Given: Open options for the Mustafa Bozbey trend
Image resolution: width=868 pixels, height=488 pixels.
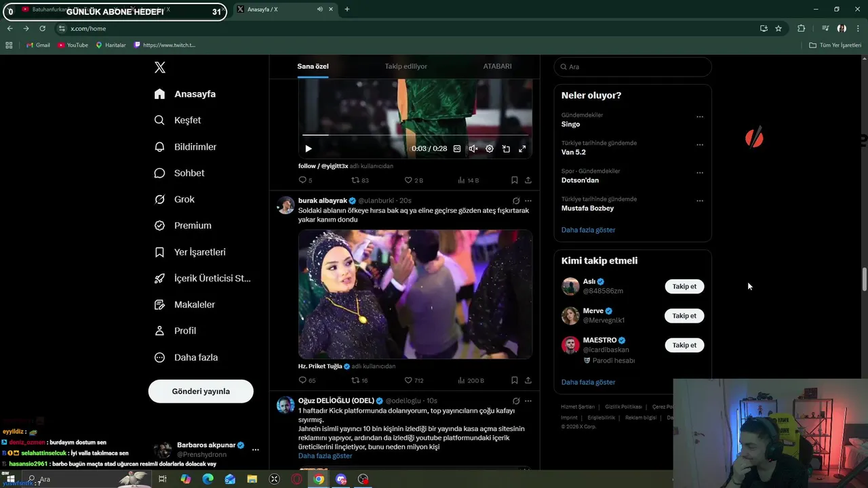Looking at the screenshot, I should [700, 201].
